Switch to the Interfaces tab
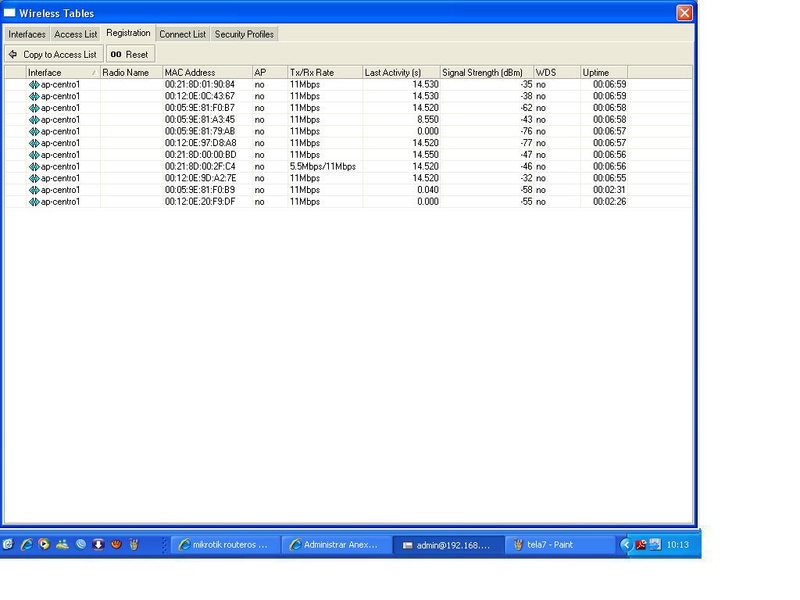 point(27,34)
